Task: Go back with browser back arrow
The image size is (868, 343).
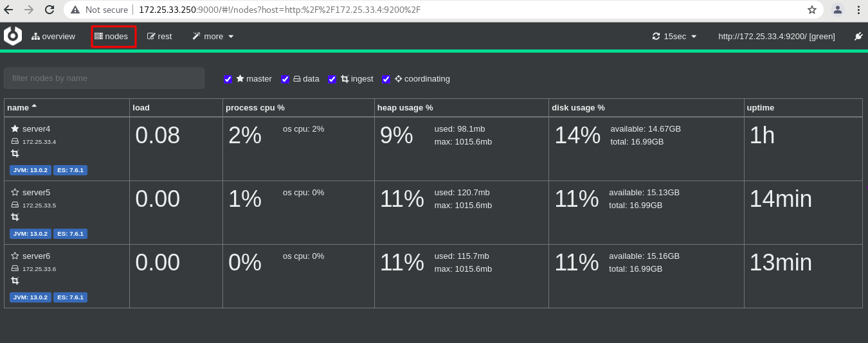Action: (x=10, y=10)
